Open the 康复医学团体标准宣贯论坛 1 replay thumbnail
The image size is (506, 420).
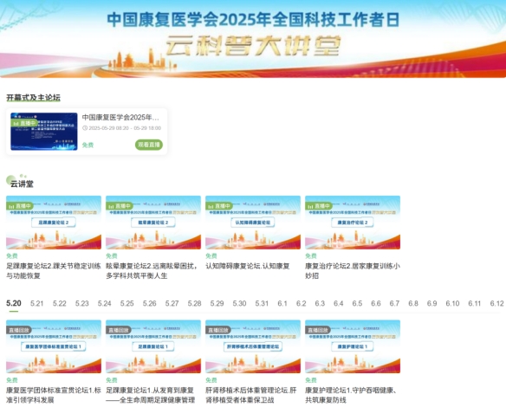pos(54,346)
